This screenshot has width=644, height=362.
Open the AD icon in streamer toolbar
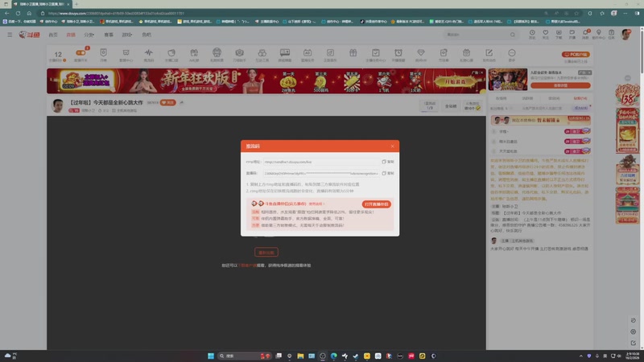(308, 55)
